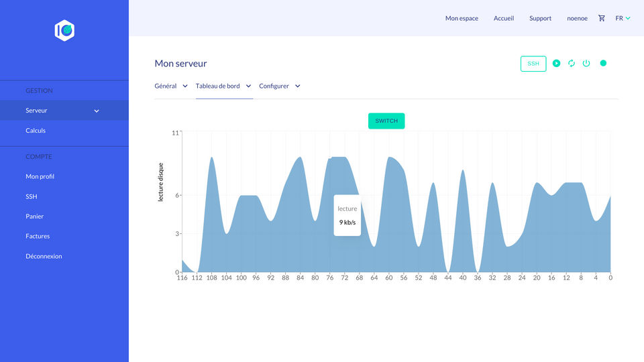Open the Mon espace link
644x362 pixels.
pyautogui.click(x=462, y=18)
